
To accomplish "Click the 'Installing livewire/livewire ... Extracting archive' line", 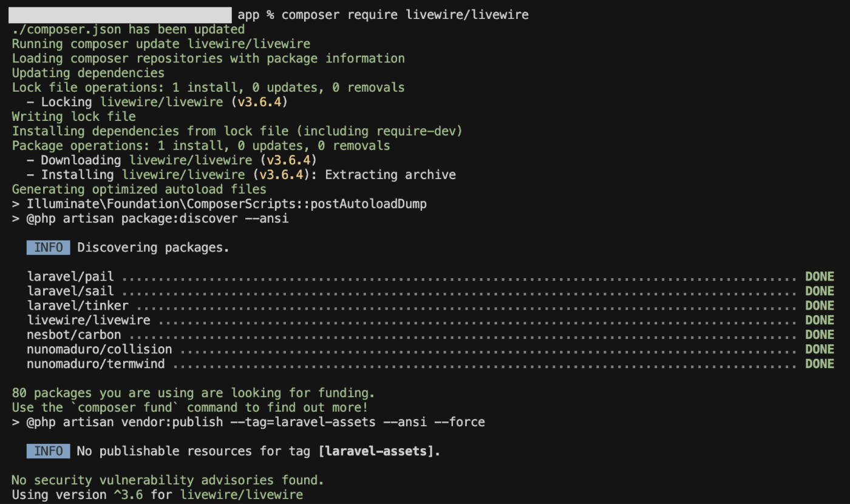I will click(x=241, y=175).
